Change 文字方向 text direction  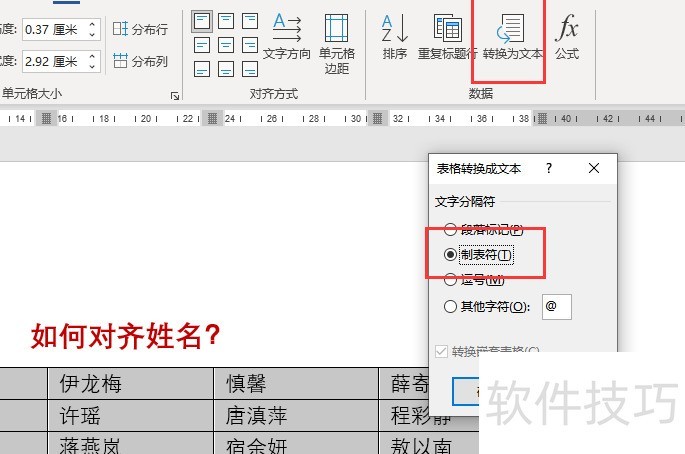[x=287, y=37]
